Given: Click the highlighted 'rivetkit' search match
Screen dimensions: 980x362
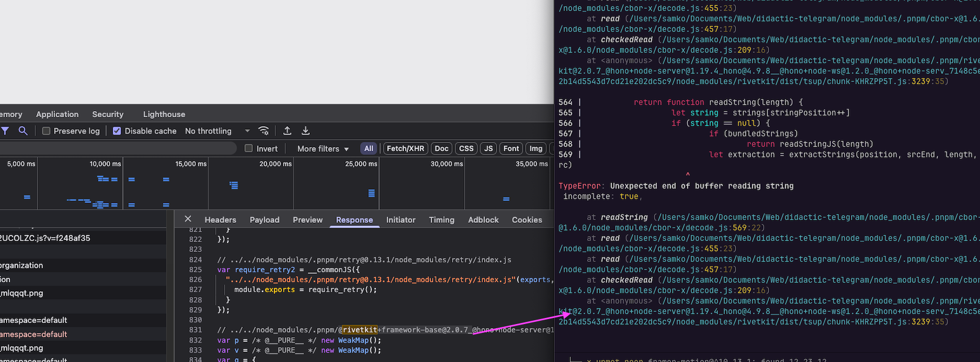Looking at the screenshot, I should pos(359,330).
